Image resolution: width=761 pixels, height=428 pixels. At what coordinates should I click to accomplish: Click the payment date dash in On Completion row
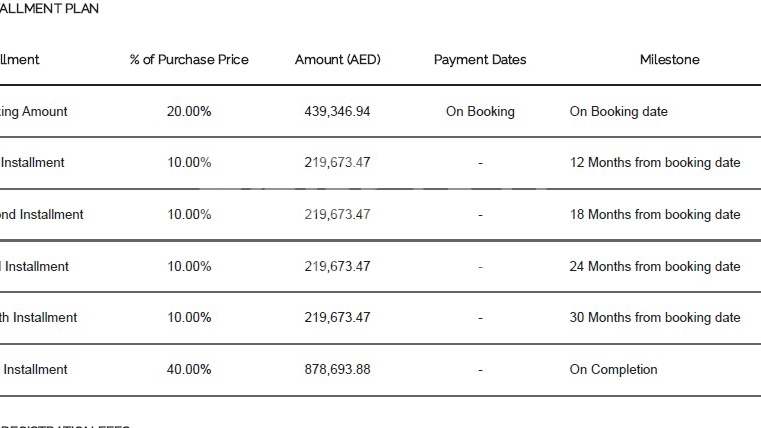coord(480,370)
